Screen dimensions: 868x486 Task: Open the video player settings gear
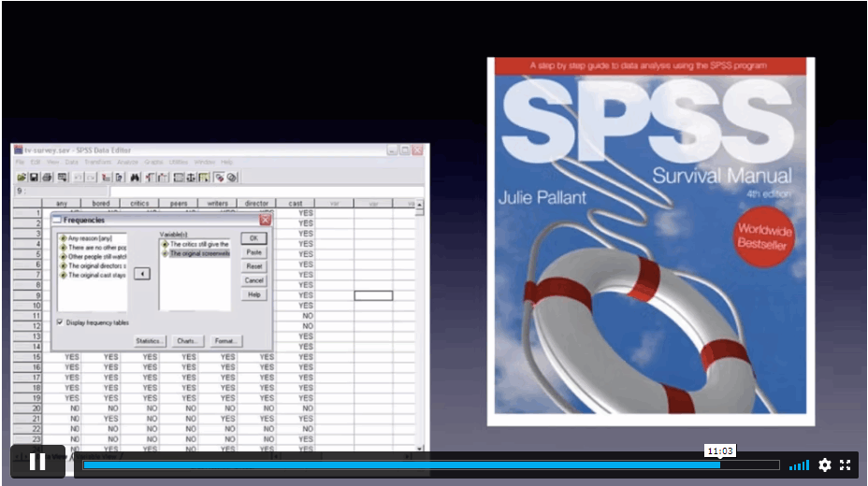824,465
